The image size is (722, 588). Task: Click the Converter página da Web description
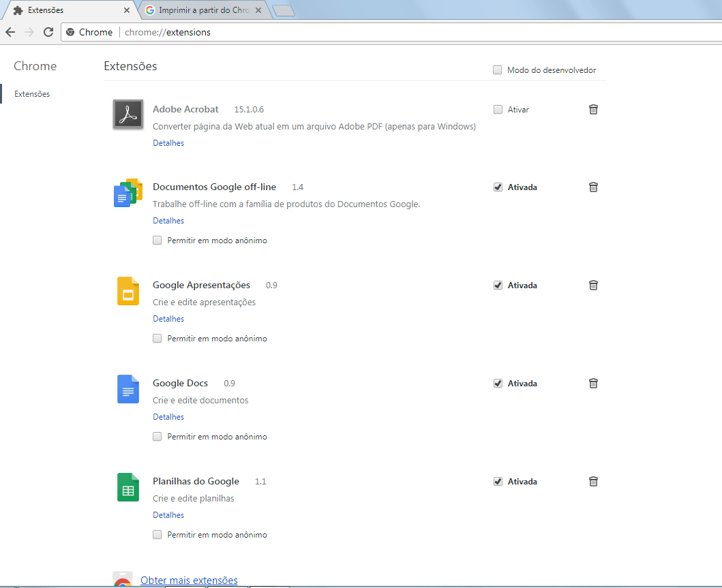tap(314, 127)
